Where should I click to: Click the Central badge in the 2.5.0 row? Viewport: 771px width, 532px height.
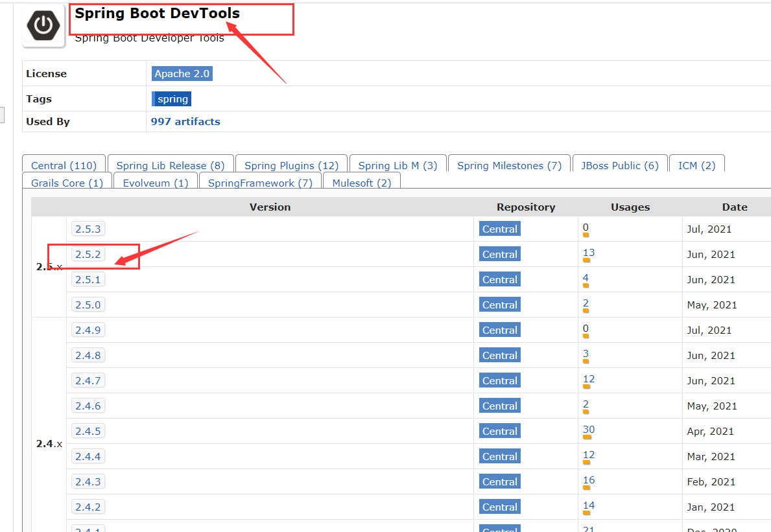point(499,305)
